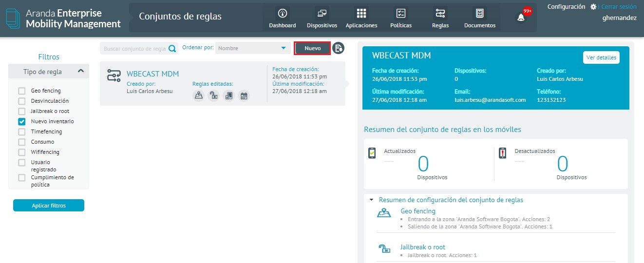Click the calendar timefencing icon under Reglas editadas
The width and height of the screenshot is (644, 263).
point(244,96)
